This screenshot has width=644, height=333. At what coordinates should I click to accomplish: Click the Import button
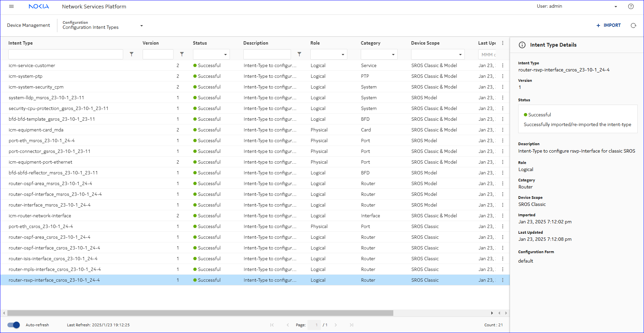point(608,25)
